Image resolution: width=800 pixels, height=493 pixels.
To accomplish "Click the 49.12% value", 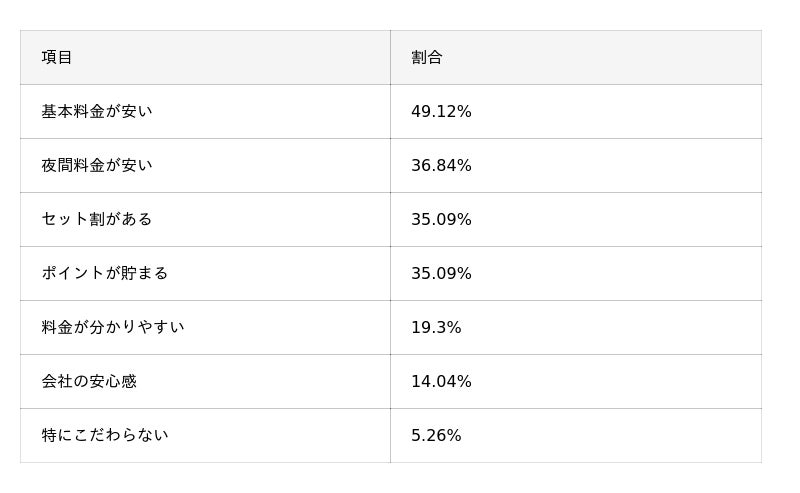I will pos(441,112).
